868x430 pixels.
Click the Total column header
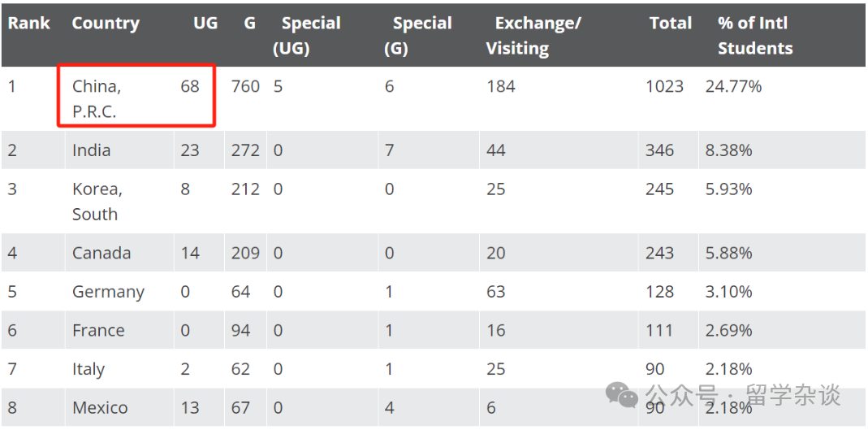tap(671, 24)
